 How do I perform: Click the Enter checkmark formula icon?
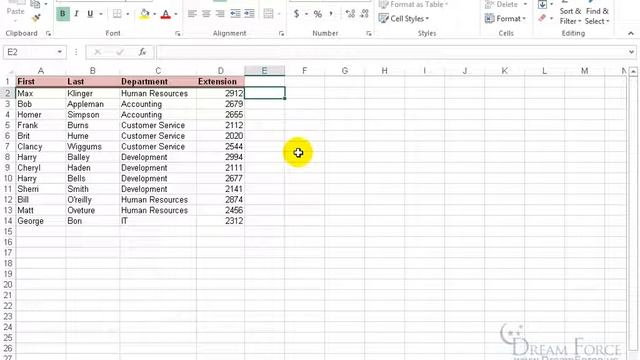coord(120,52)
